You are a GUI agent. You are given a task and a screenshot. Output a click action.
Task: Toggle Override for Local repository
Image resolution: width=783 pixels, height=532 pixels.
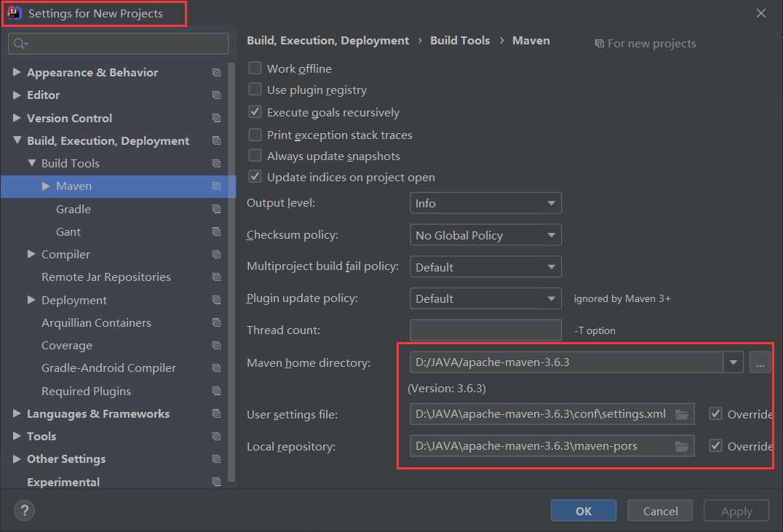point(715,445)
